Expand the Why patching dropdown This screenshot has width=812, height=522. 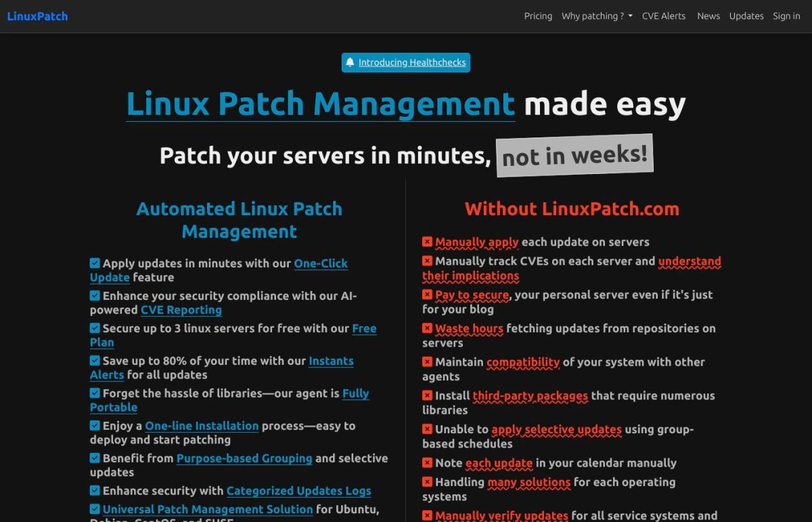pos(597,16)
